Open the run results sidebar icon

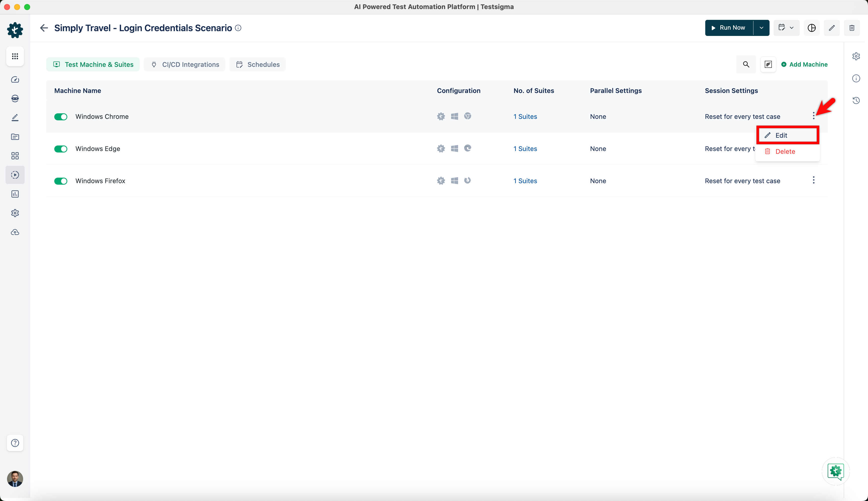[15, 175]
